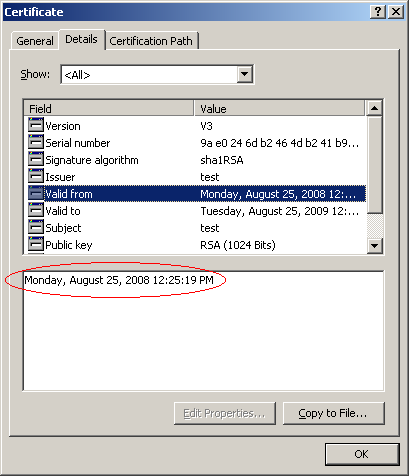Switch to the General tab

click(35, 41)
